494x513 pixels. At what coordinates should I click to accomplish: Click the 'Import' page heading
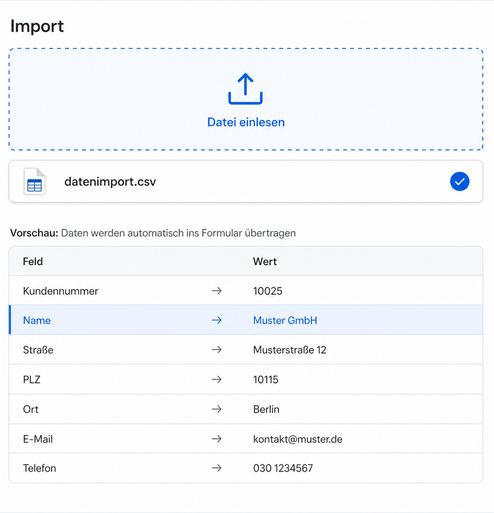coord(37,26)
